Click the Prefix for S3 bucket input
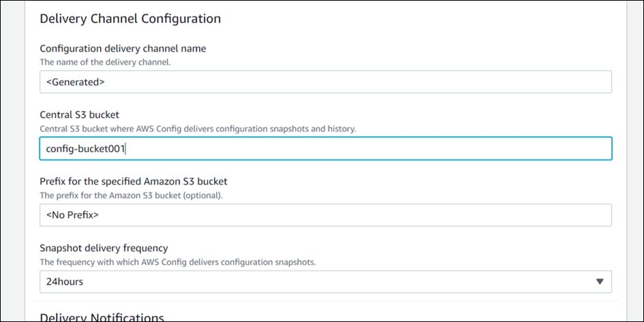Screen dimensions: 644x322 (325, 215)
